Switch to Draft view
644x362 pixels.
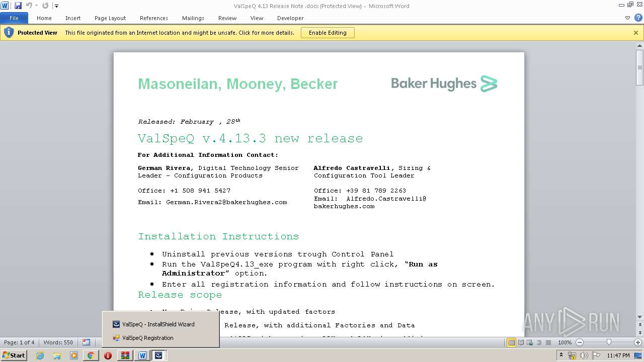[548, 342]
